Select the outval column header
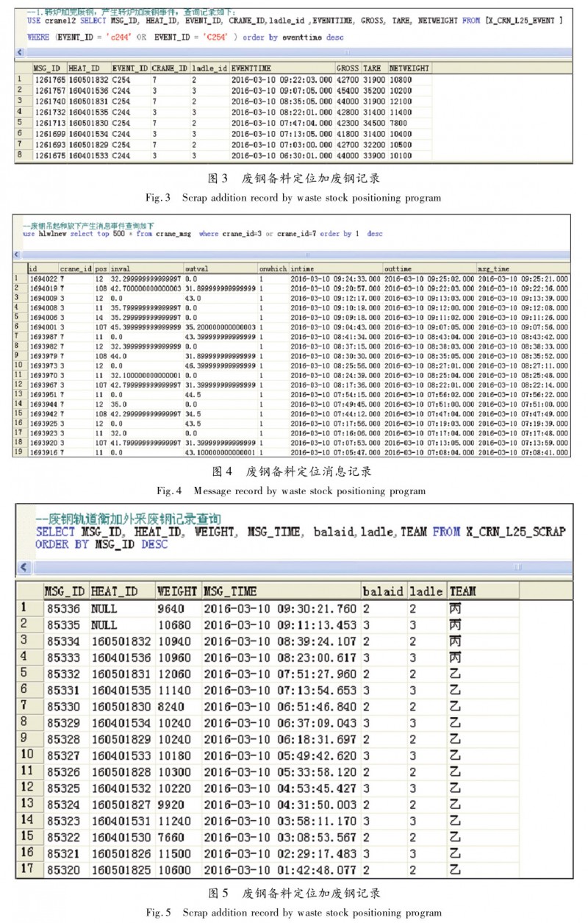 pos(196,269)
